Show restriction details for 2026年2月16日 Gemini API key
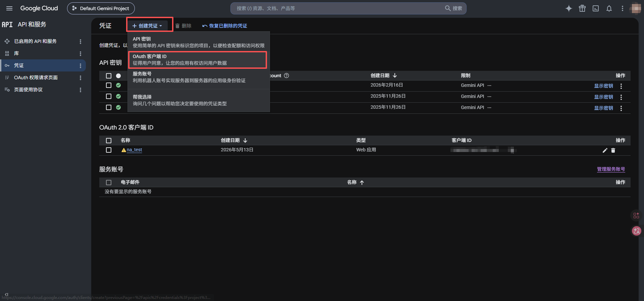Image resolution: width=644 pixels, height=301 pixels. point(489,86)
